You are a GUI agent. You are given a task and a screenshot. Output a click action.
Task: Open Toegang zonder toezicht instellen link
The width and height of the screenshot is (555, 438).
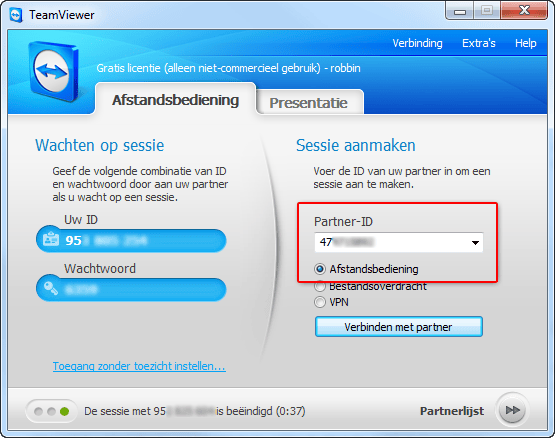tap(139, 366)
